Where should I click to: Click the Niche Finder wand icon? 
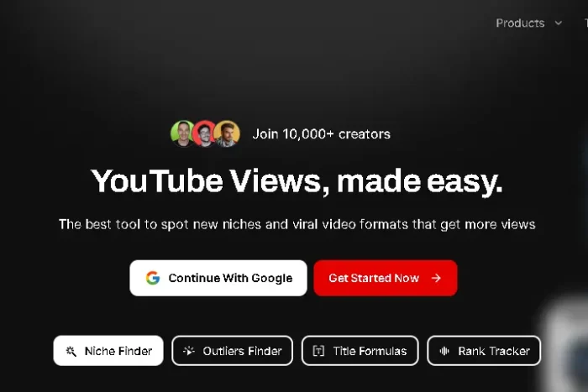[71, 351]
